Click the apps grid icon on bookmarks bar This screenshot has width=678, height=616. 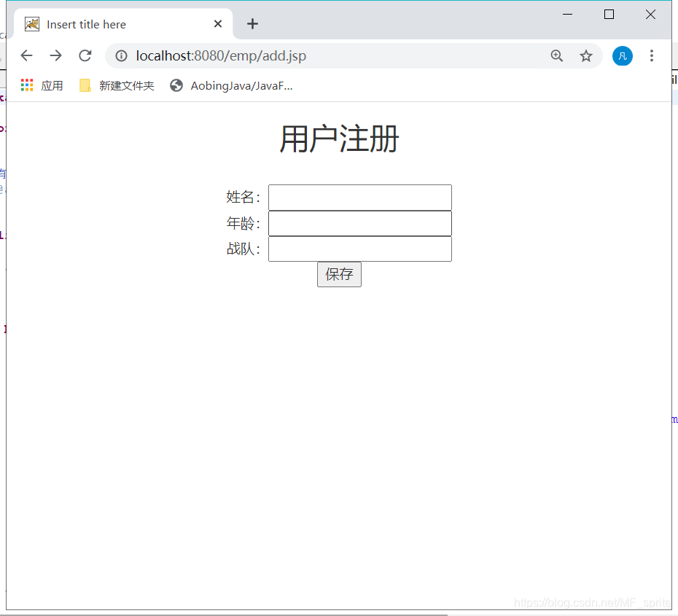tap(26, 85)
